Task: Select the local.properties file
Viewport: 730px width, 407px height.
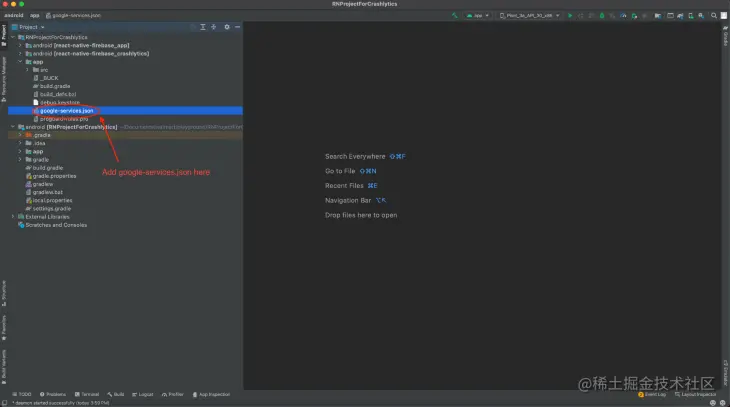Action: 49,200
